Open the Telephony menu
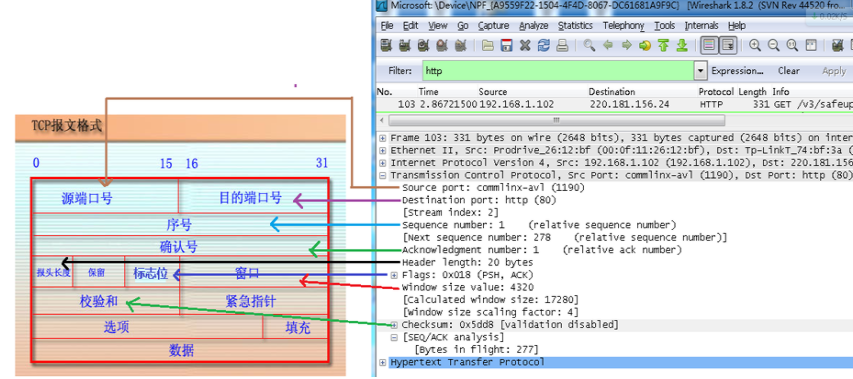The width and height of the screenshot is (853, 379). (x=623, y=26)
